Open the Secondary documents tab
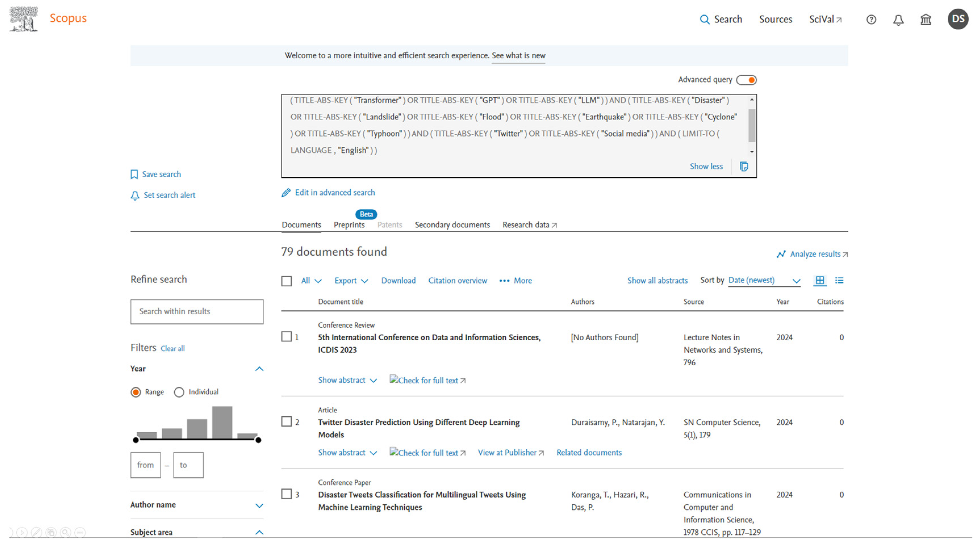Viewport: 980px width, 548px height. [452, 225]
